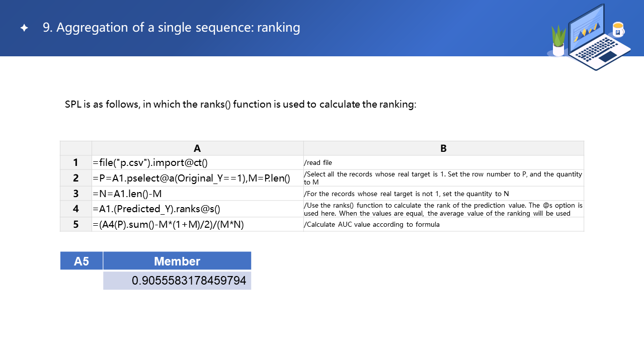Select column header B in the SPL grid

[443, 148]
